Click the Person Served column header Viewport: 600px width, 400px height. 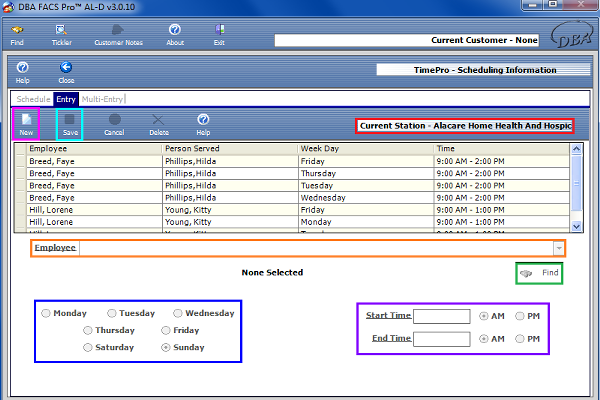(230, 149)
